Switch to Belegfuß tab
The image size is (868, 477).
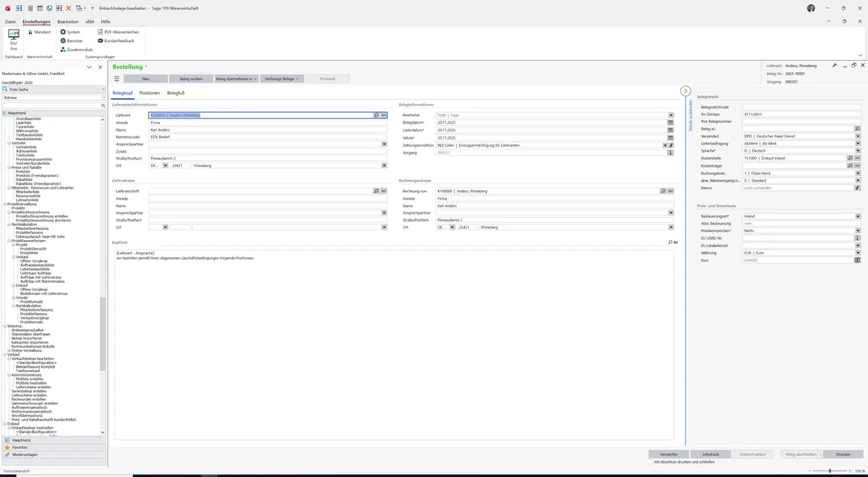pos(176,93)
